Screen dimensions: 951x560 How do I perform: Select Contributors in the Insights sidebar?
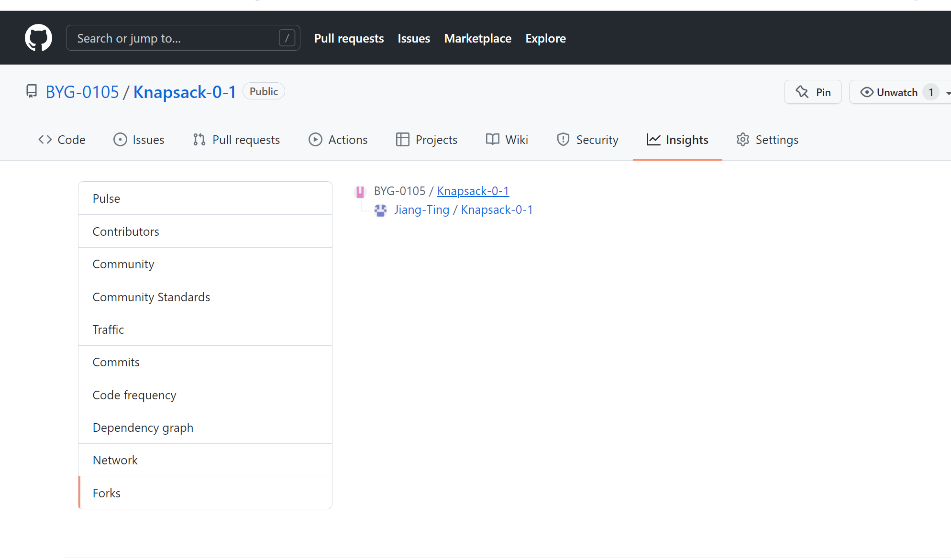[x=126, y=231]
